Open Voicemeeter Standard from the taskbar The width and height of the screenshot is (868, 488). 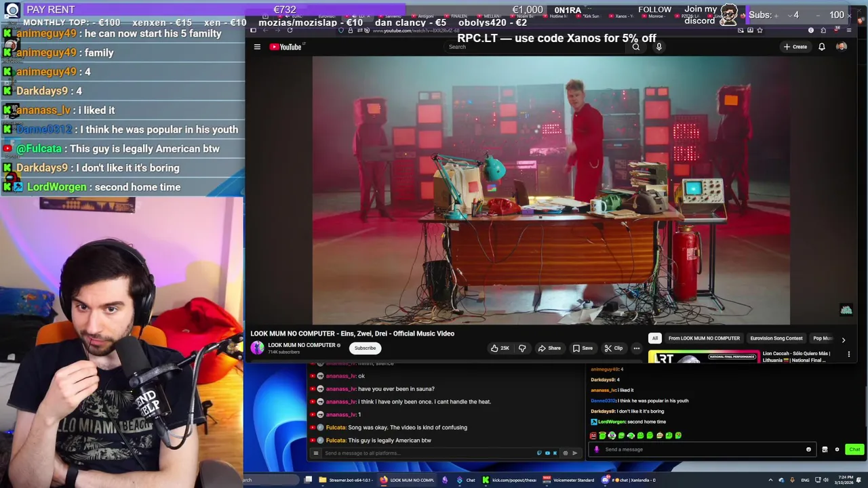pyautogui.click(x=570, y=480)
